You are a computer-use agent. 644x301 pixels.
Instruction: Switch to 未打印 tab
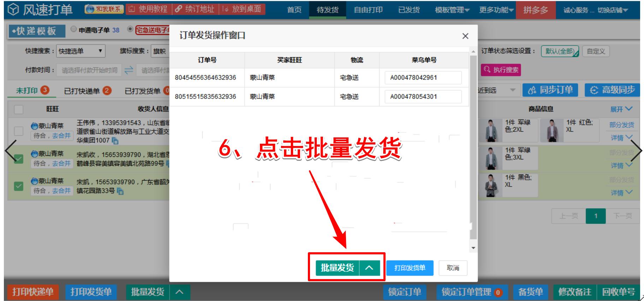pos(32,90)
